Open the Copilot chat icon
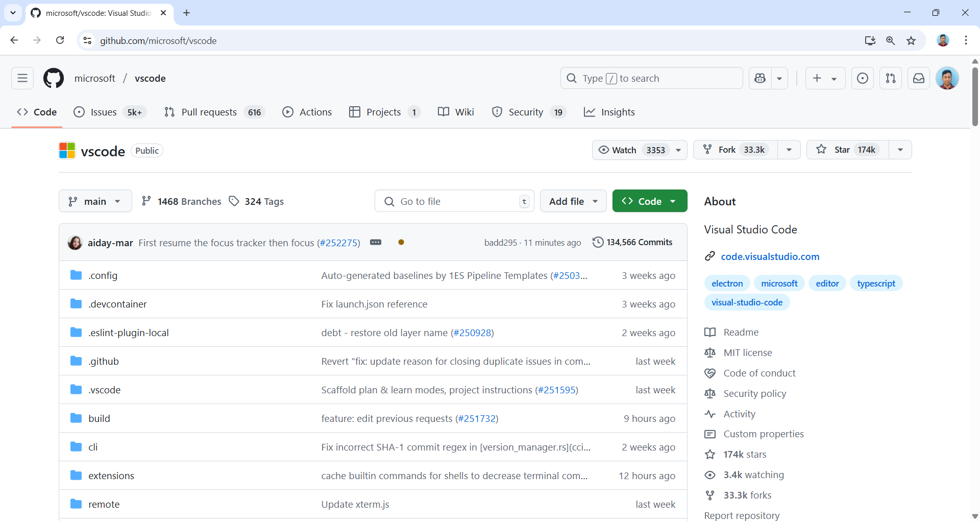 (x=760, y=78)
